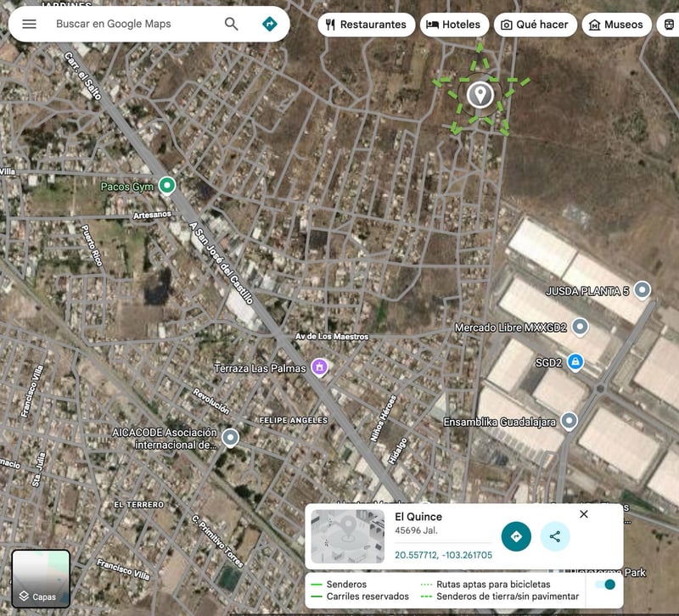Select the AICACODE Asociación pin
The image size is (679, 616).
point(230,438)
